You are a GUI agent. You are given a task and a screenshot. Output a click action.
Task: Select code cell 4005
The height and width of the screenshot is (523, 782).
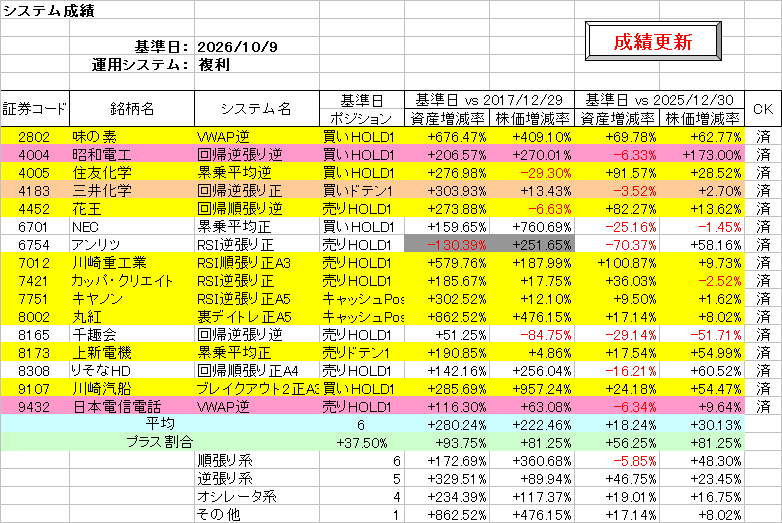coord(35,173)
